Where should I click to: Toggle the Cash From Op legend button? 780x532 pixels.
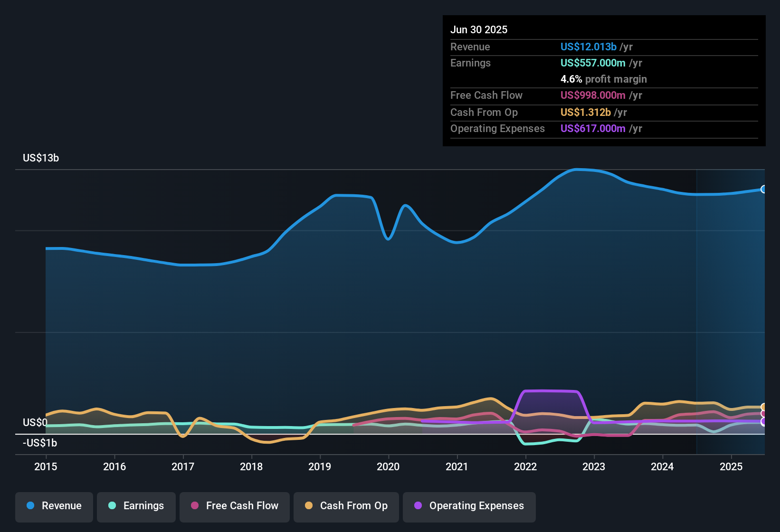[x=346, y=506]
